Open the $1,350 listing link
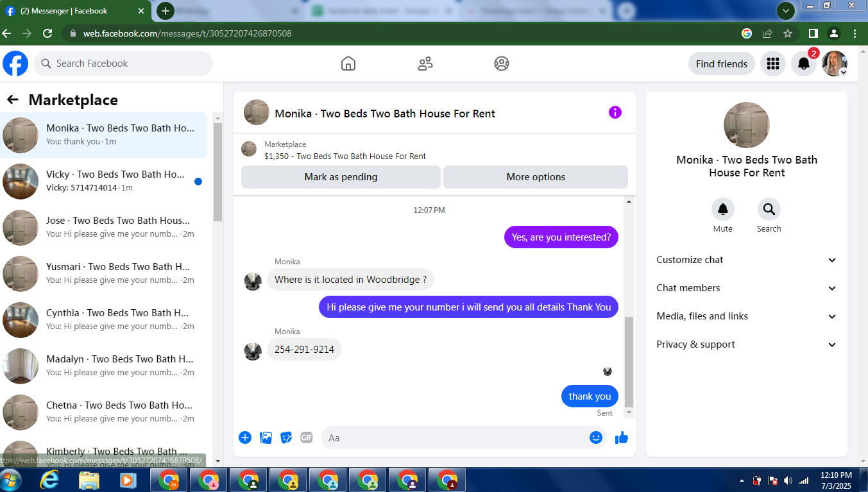 pyautogui.click(x=345, y=156)
